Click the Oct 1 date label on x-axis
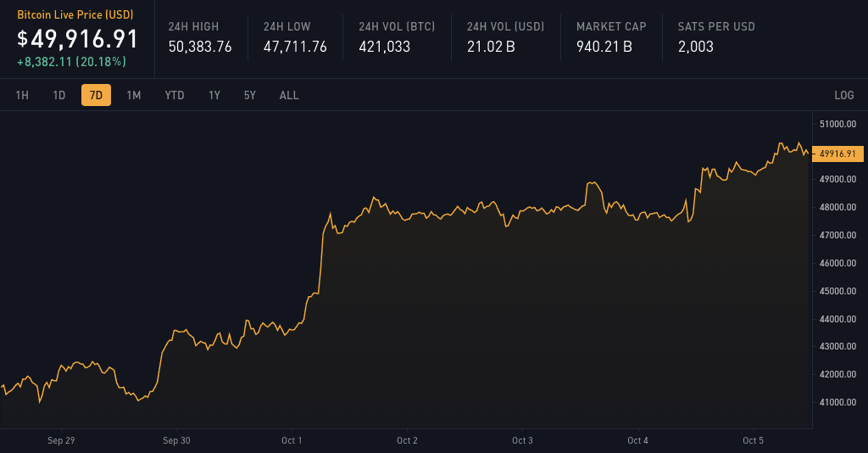The width and height of the screenshot is (868, 453). coord(292,440)
